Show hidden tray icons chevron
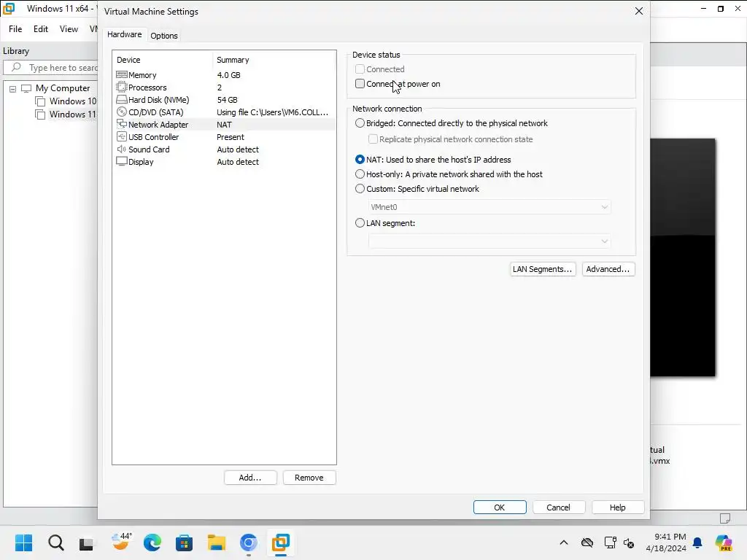This screenshot has width=747, height=560. coord(564,542)
